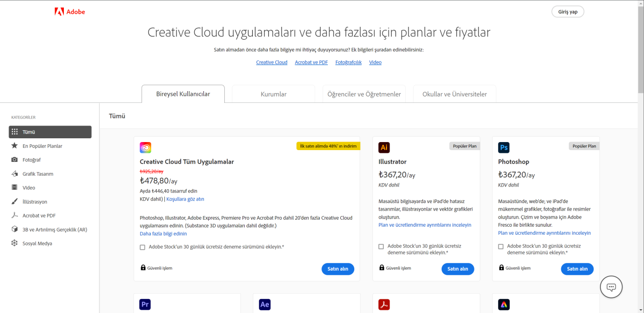The image size is (644, 313).
Task: Click the Illustrator card title
Action: click(x=392, y=162)
